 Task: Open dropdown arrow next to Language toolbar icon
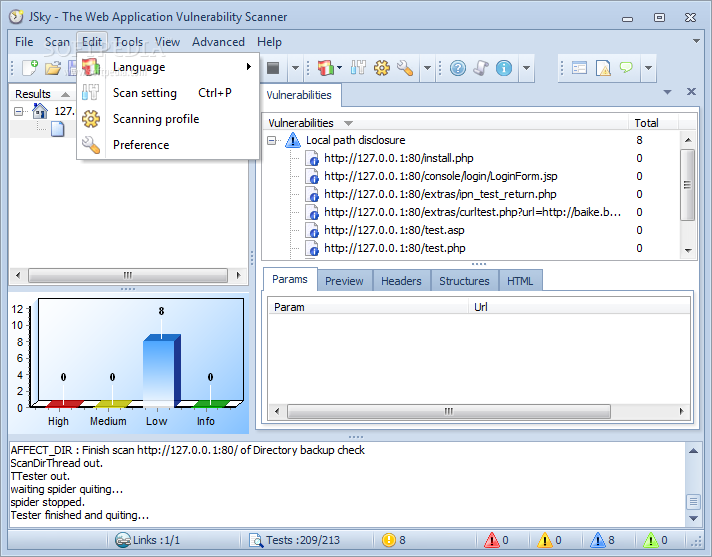(x=340, y=68)
